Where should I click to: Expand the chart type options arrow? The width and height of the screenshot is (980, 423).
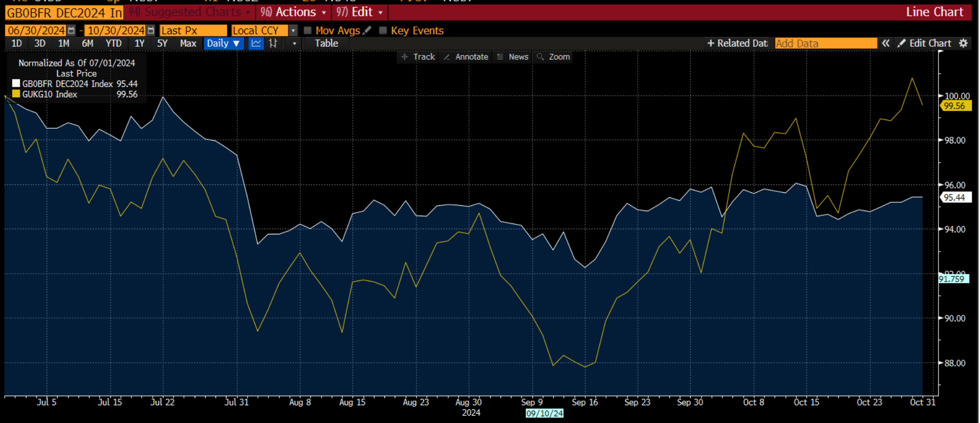pyautogui.click(x=294, y=44)
